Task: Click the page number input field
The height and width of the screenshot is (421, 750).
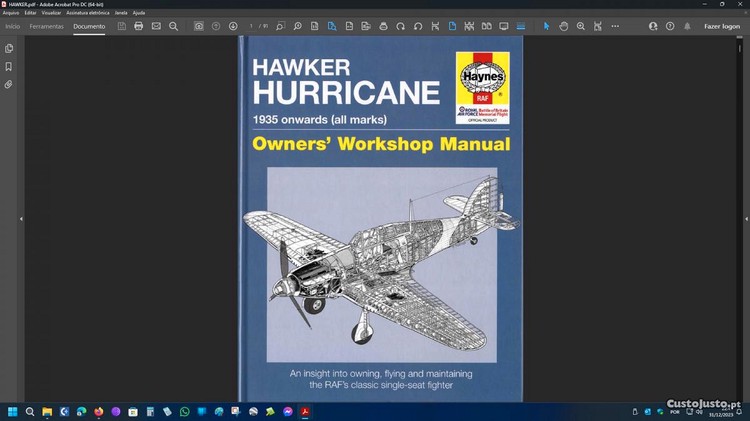Action: coord(252,26)
